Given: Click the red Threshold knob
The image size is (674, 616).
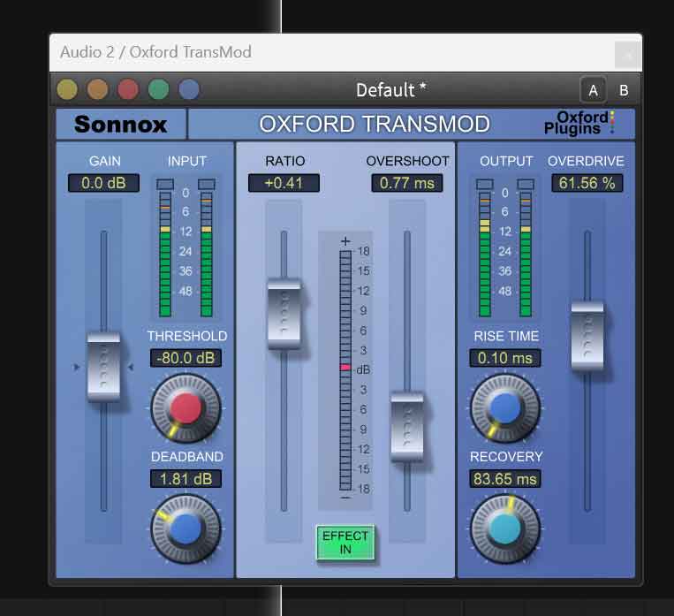Looking at the screenshot, I should tap(186, 407).
